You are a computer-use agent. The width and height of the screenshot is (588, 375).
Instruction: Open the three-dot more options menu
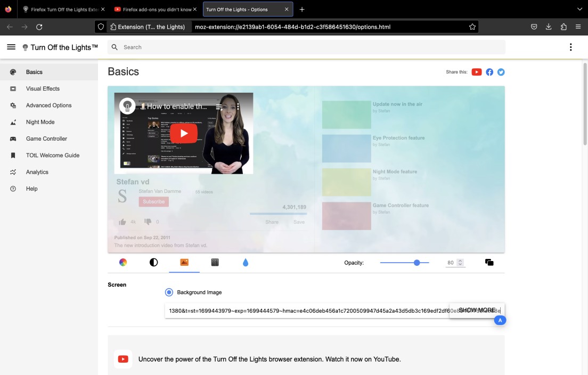click(571, 47)
